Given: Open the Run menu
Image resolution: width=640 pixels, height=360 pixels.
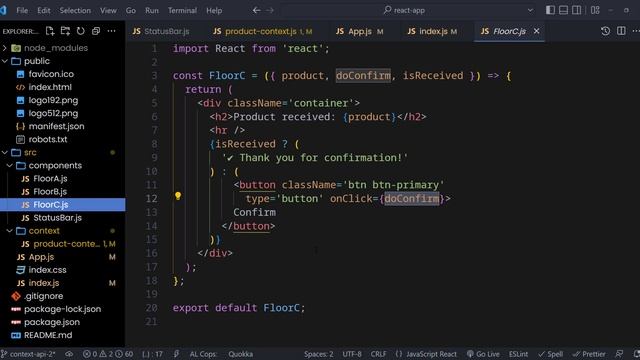Looking at the screenshot, I should pos(151,11).
